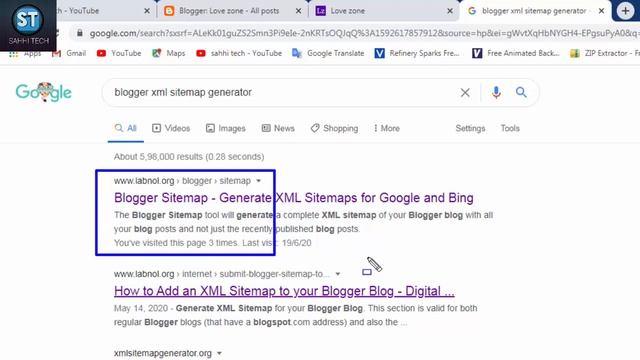Start voice search with microphone icon

coord(496,93)
